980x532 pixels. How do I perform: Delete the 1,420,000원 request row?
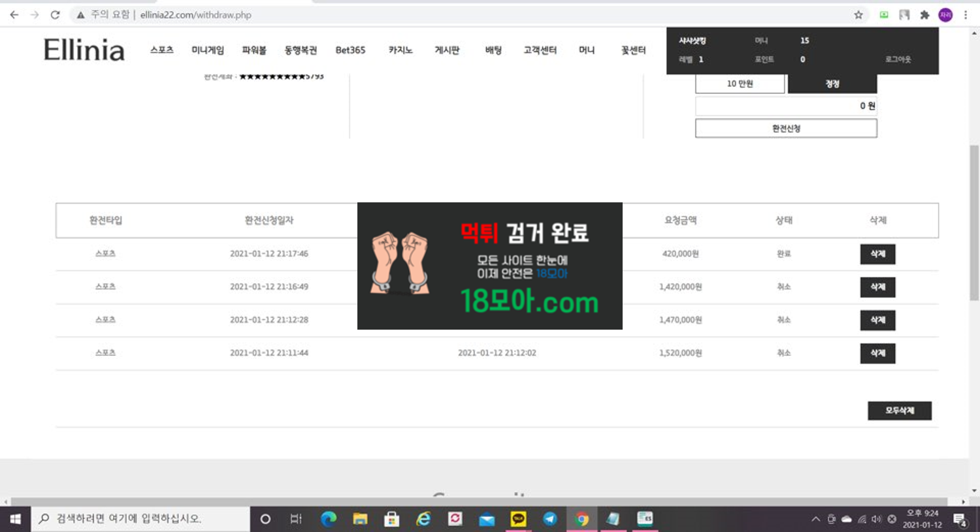[877, 287]
